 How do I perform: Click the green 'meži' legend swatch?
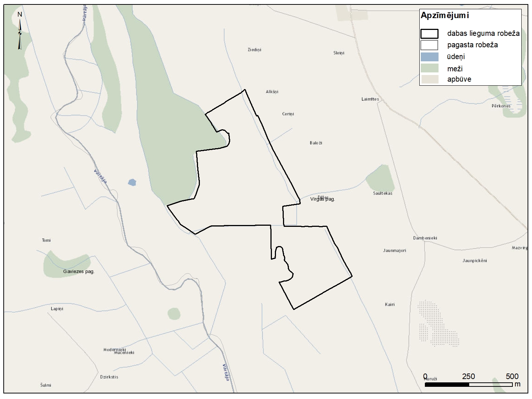tap(429, 68)
